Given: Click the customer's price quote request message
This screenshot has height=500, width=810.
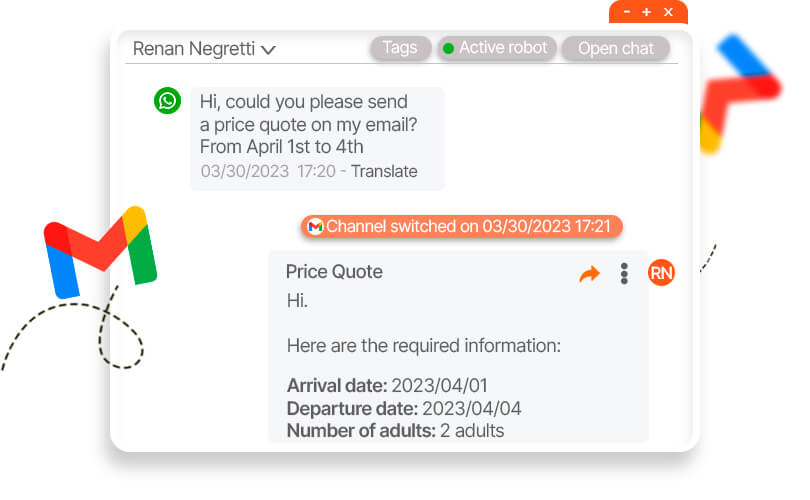Looking at the screenshot, I should click(x=308, y=124).
